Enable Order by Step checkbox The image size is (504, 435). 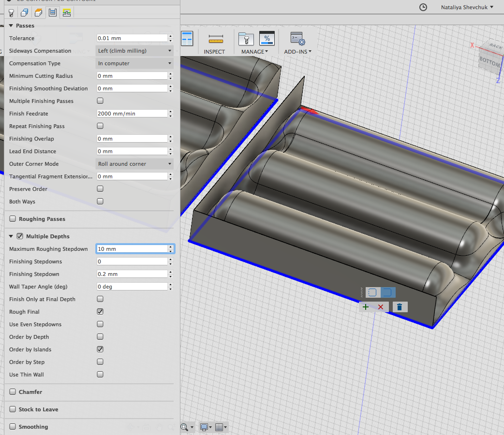[100, 362]
